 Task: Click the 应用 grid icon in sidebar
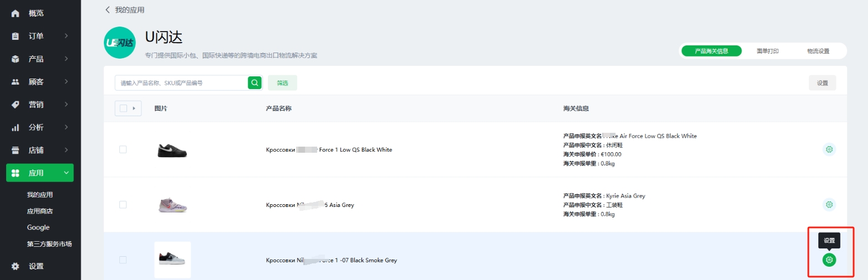(15, 173)
